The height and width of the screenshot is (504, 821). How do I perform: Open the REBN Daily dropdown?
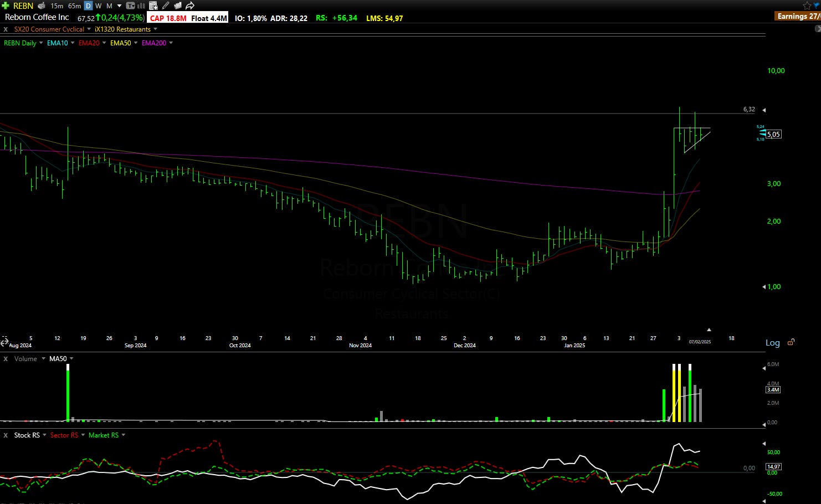pos(41,43)
